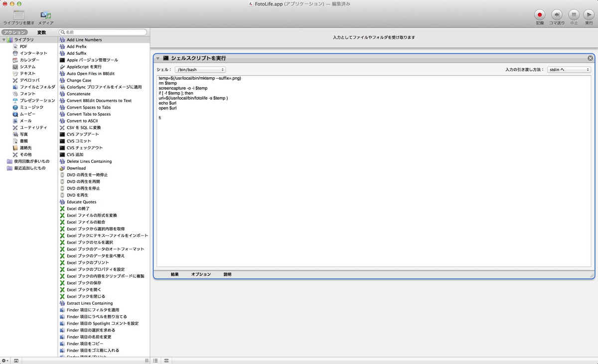Click the workflow input header 入力としてファイルやフォルダを受け取ります

(x=374, y=37)
